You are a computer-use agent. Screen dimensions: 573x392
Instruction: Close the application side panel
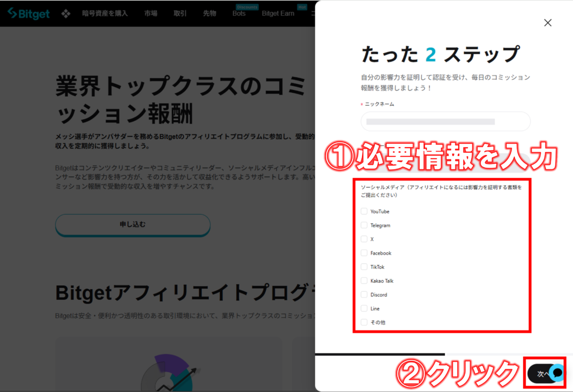click(x=547, y=23)
